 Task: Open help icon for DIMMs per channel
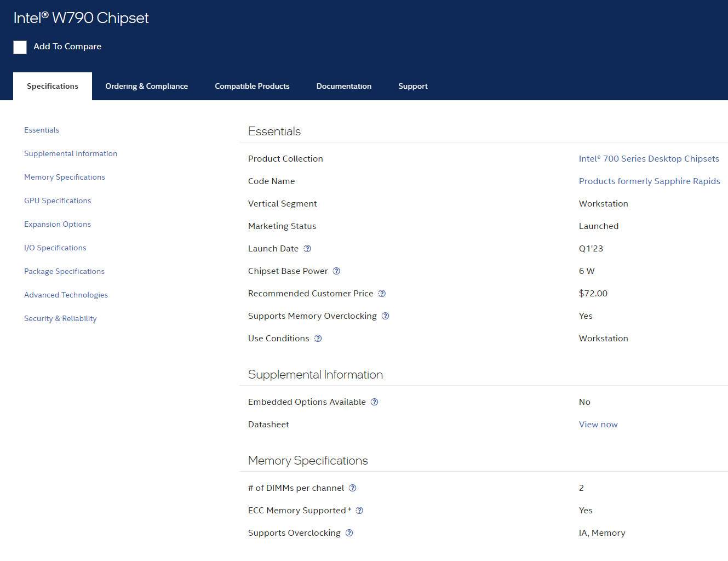[x=353, y=488]
